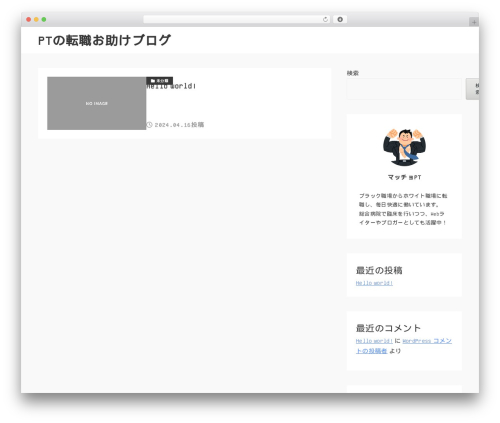The image size is (500, 423).
Task: Click the 2024.04.16 post date text
Action: tap(179, 125)
